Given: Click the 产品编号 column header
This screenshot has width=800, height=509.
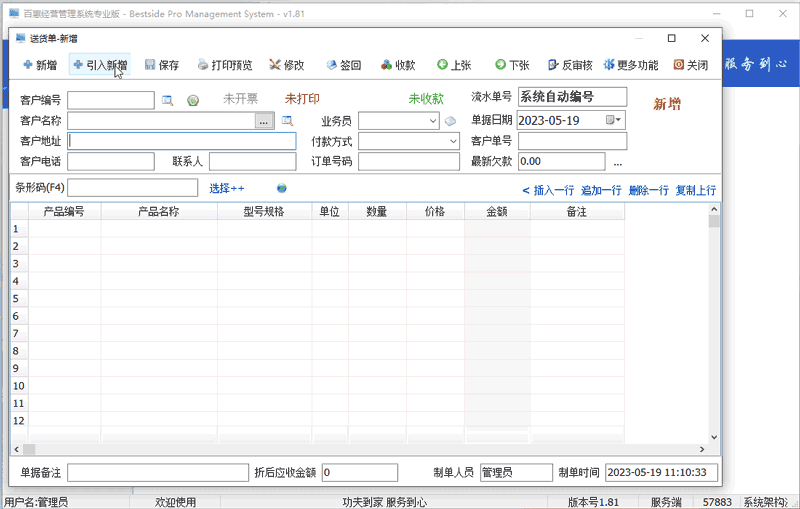Looking at the screenshot, I should [64, 212].
